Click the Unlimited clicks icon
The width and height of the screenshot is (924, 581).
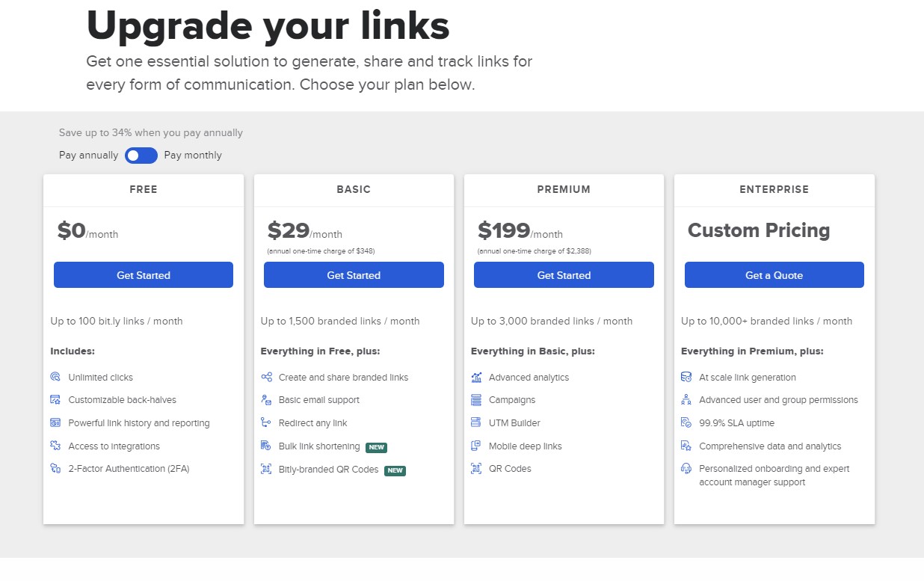tap(55, 377)
